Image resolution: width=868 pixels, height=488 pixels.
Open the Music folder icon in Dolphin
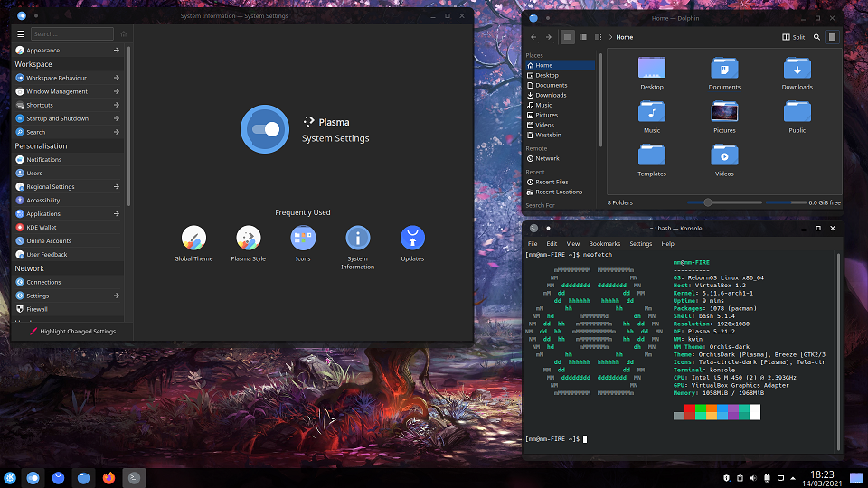coord(652,112)
